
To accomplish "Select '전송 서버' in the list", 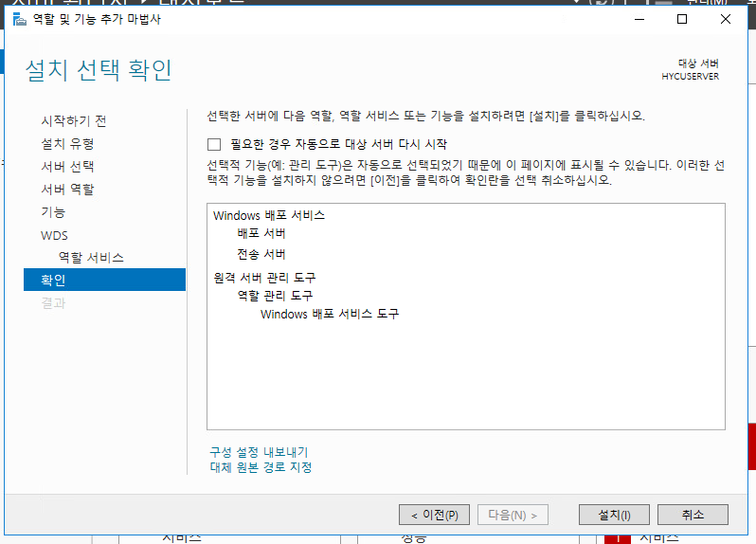I will [261, 254].
